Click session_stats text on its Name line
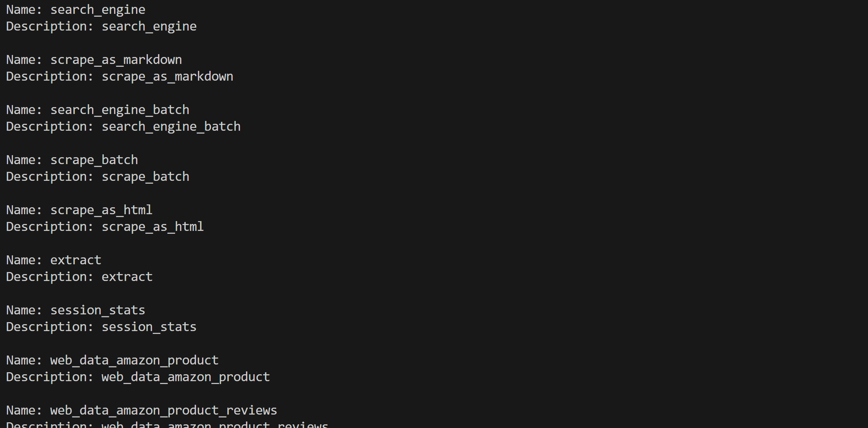 point(98,310)
